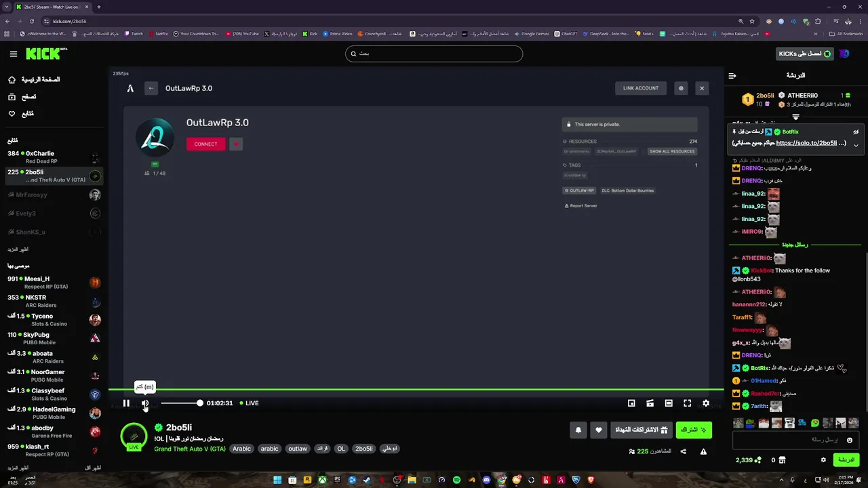Open SkyPubg recommended channel

(53, 338)
